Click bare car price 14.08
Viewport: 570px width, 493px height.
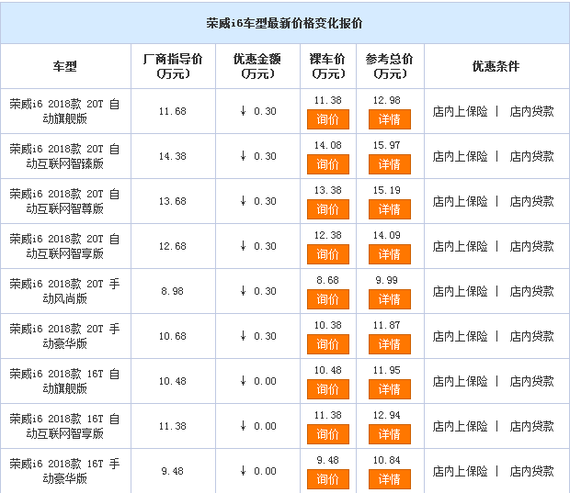click(x=328, y=145)
